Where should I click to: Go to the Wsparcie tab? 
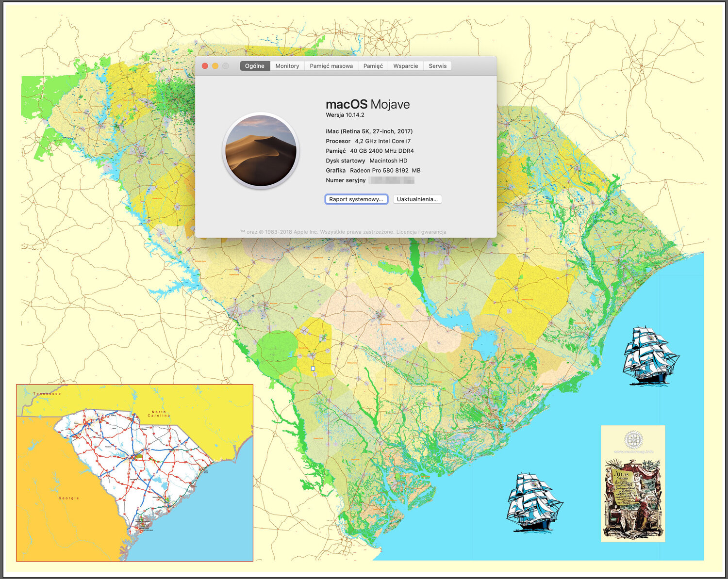(406, 66)
